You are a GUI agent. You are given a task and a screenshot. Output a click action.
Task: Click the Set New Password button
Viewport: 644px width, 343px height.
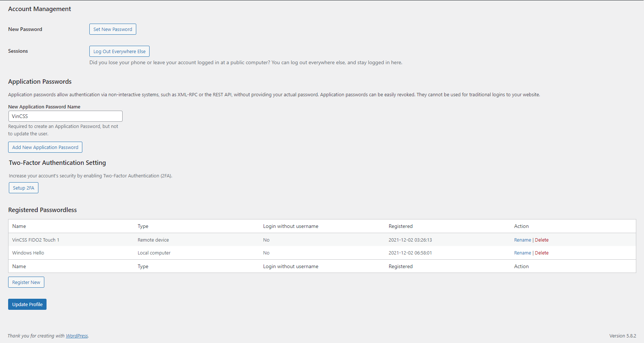coord(112,29)
